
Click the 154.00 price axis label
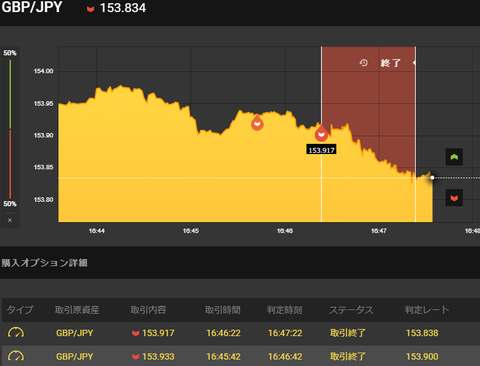click(43, 71)
